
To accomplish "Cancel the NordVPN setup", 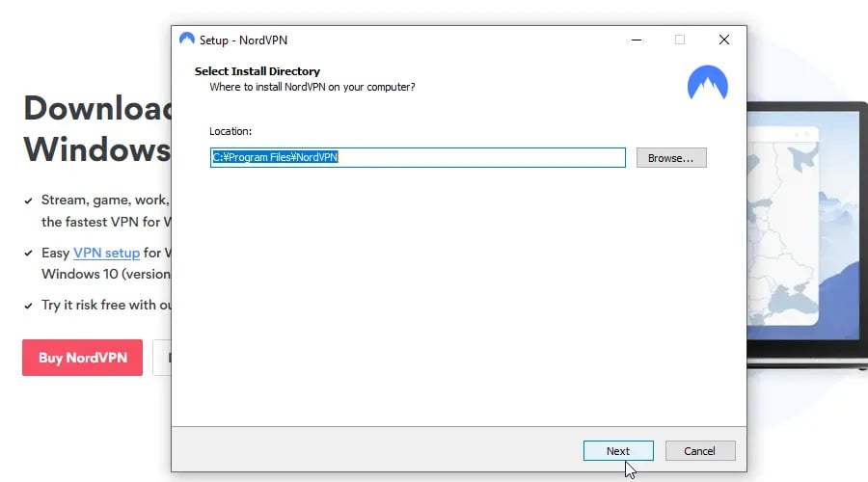I will 700,450.
